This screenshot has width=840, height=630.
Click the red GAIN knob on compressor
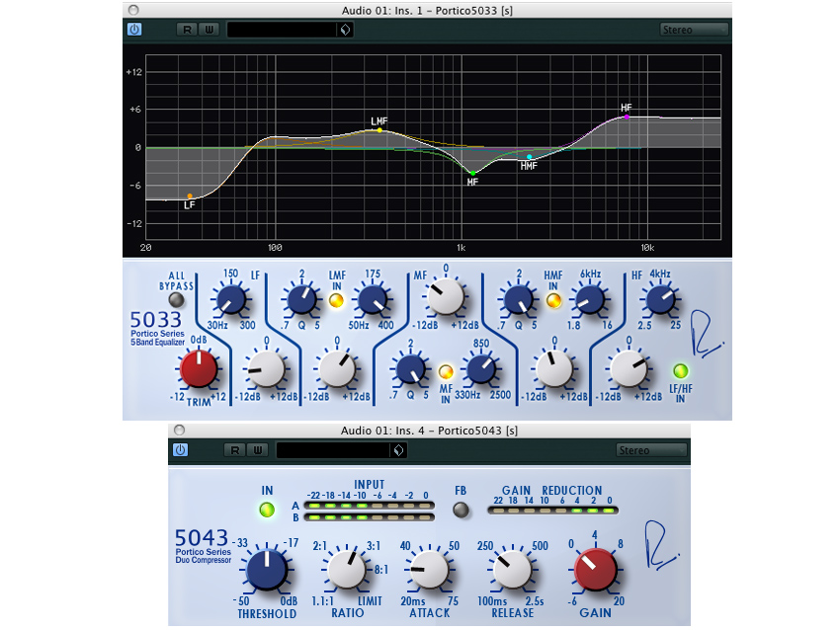(595, 570)
